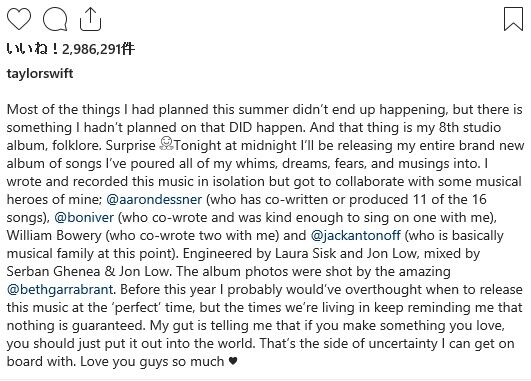Viewport: 531px width, 381px height.
Task: Open the @boniver mention link
Action: tap(84, 217)
